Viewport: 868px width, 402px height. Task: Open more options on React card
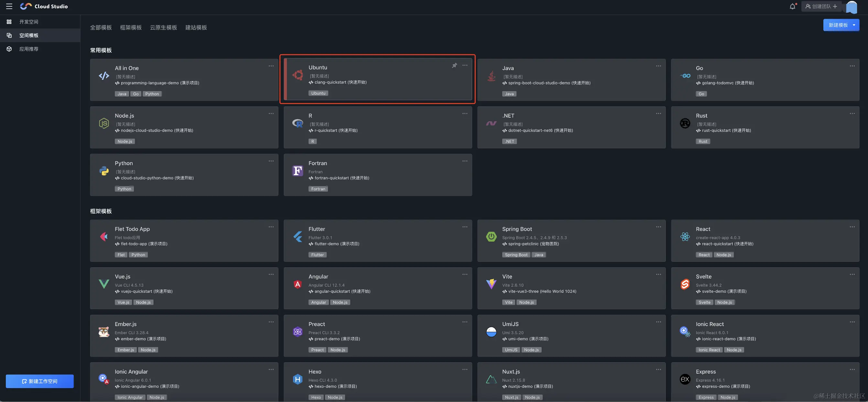click(x=852, y=227)
